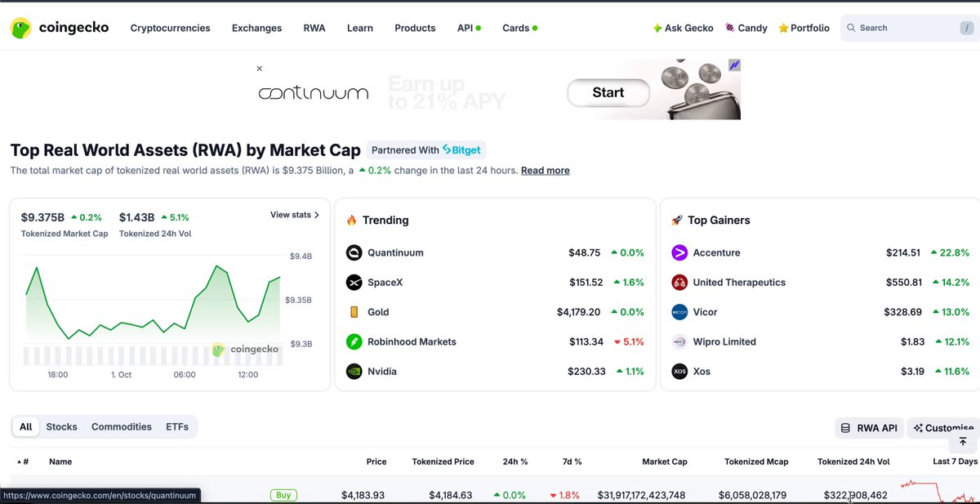Click the Gold bar icon
The image size is (980, 504).
point(354,312)
